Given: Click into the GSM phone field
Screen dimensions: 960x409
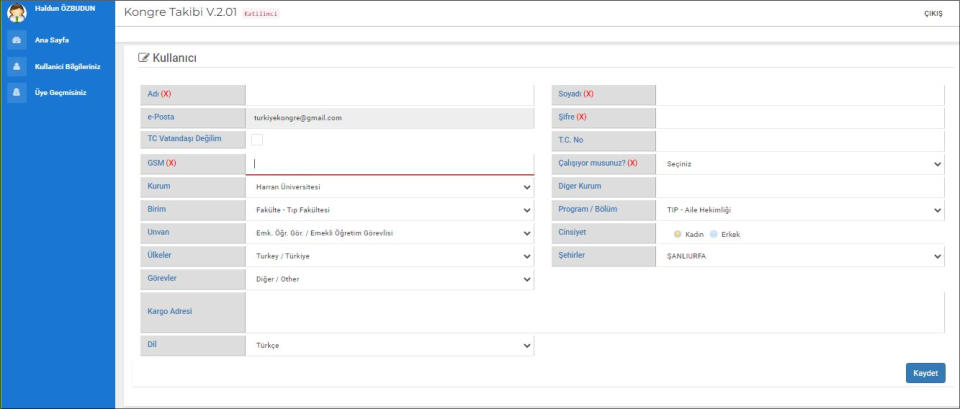Looking at the screenshot, I should pos(389,163).
